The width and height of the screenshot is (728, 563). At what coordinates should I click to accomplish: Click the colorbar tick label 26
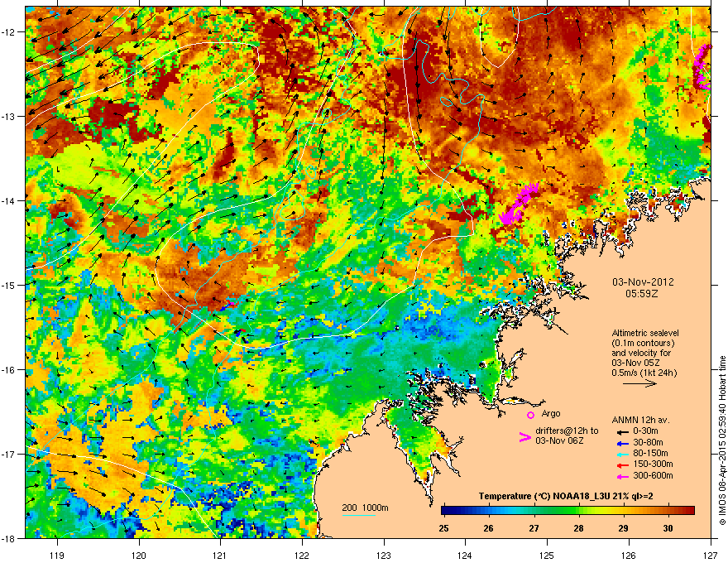click(488, 528)
